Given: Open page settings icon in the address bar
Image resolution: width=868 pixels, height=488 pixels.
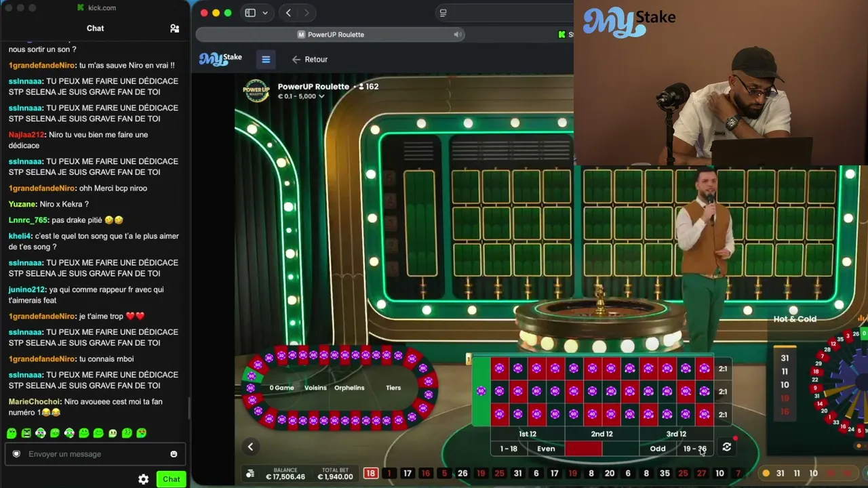Looking at the screenshot, I should [443, 13].
